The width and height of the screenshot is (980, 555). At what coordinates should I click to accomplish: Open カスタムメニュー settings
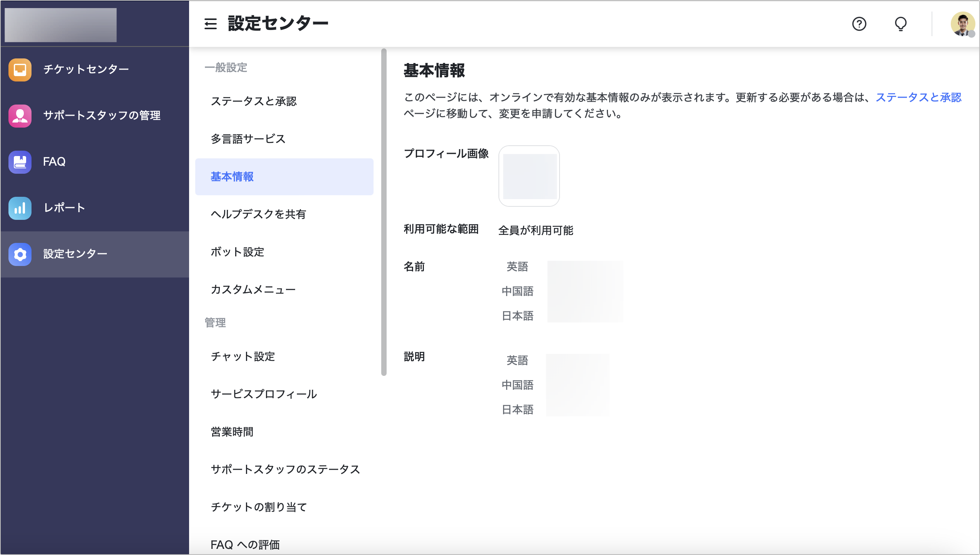(253, 289)
